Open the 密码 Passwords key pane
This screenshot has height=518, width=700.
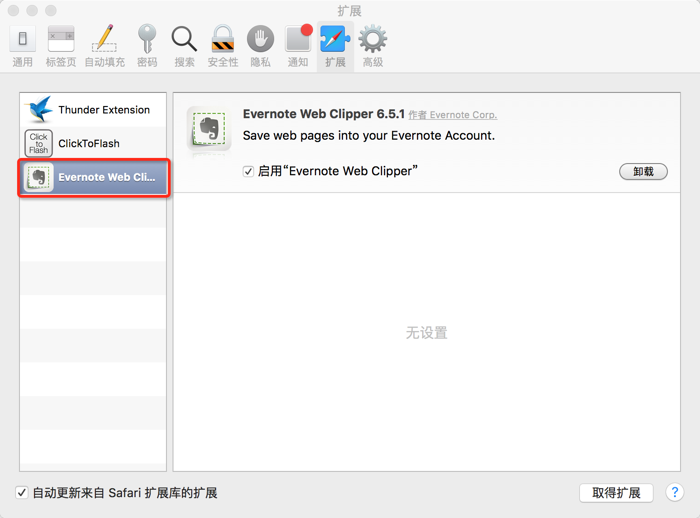[x=147, y=46]
